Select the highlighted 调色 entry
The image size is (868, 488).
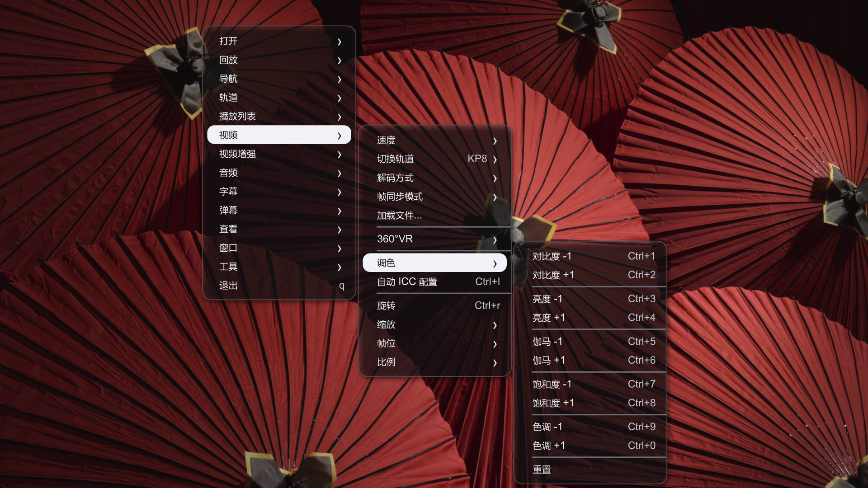pyautogui.click(x=434, y=263)
